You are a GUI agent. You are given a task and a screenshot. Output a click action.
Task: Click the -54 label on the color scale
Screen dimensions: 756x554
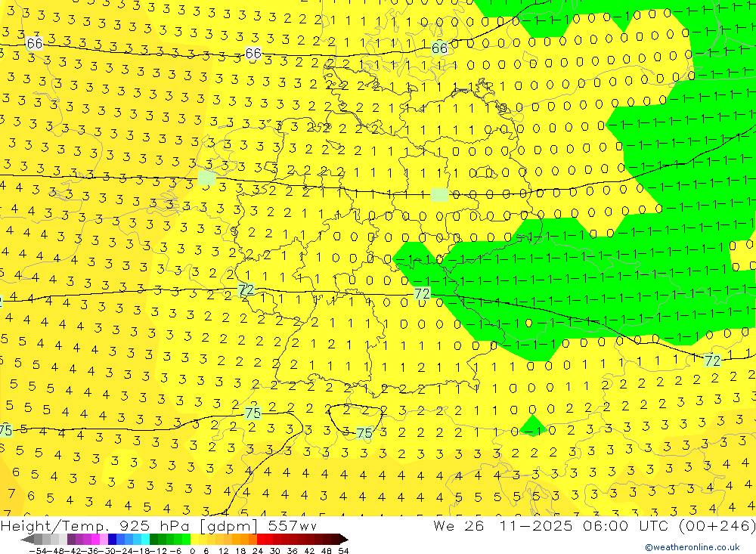point(38,551)
